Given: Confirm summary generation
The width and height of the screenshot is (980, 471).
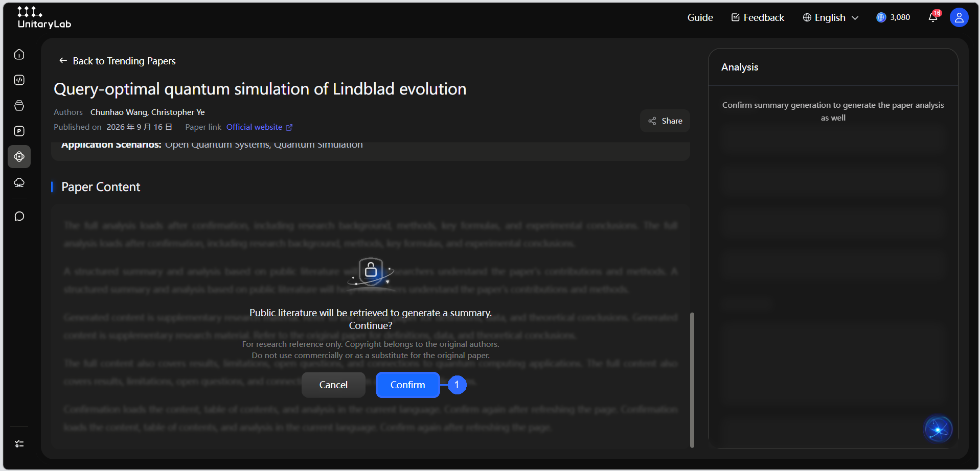Looking at the screenshot, I should (x=408, y=385).
